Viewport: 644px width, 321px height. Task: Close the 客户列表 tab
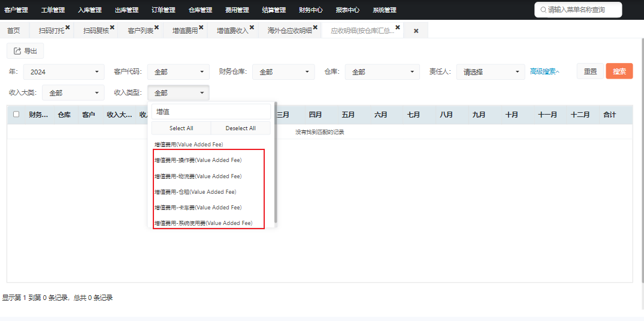(156, 28)
